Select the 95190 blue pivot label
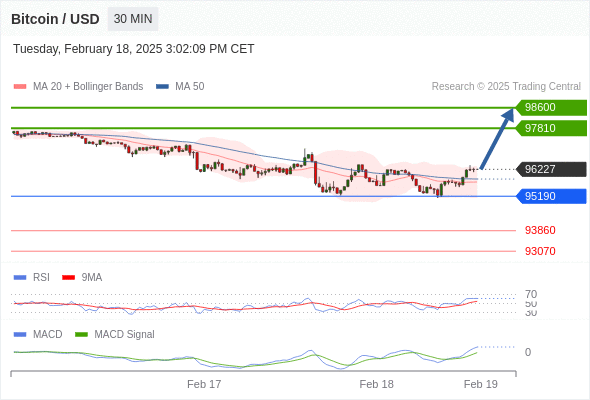The width and height of the screenshot is (590, 400). (x=551, y=196)
